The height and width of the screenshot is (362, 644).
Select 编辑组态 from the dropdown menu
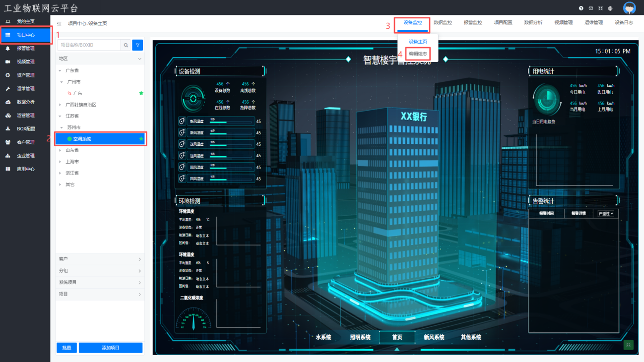pos(418,54)
